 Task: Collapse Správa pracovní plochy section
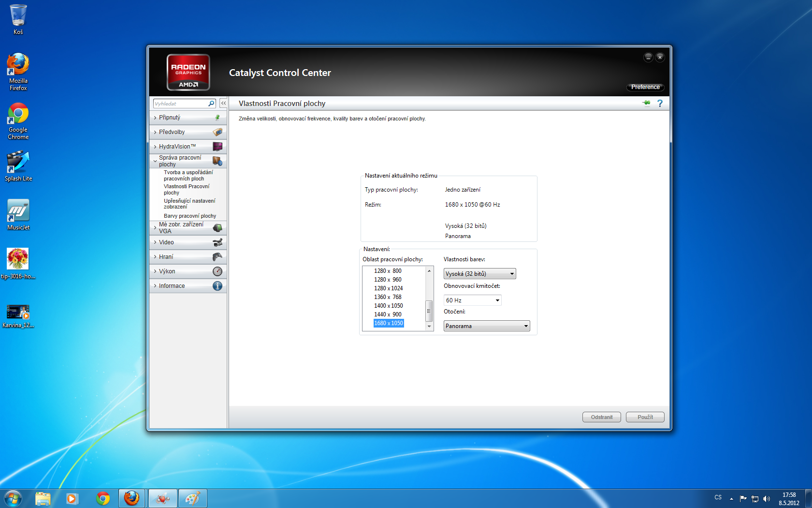tap(188, 161)
